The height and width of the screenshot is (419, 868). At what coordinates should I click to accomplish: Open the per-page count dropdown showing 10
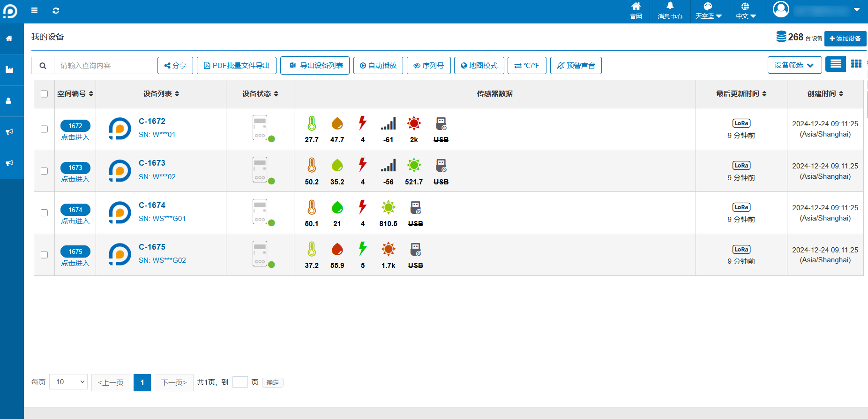point(68,382)
